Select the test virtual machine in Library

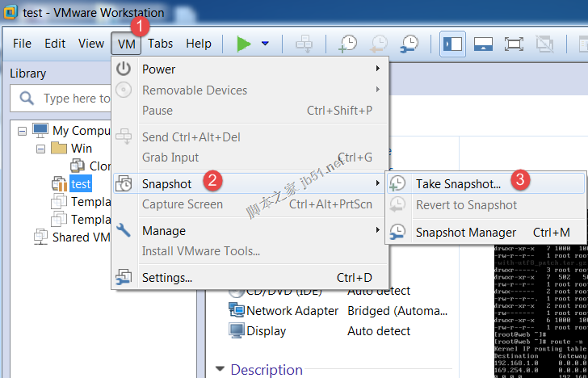point(80,184)
